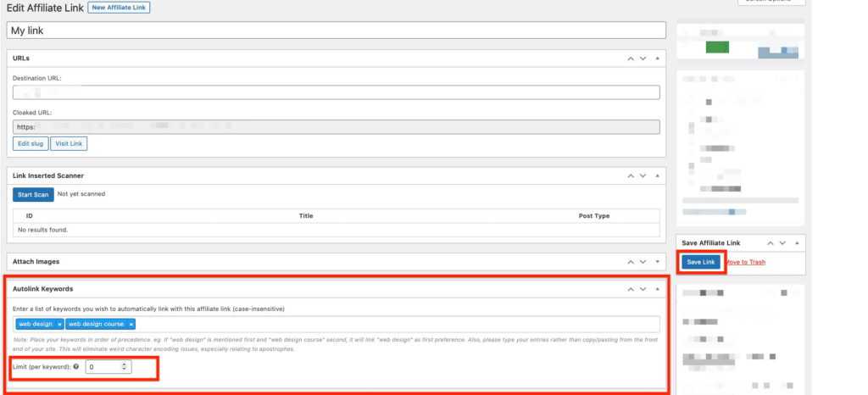
Task: Move Attach Images panel down
Action: coord(643,262)
